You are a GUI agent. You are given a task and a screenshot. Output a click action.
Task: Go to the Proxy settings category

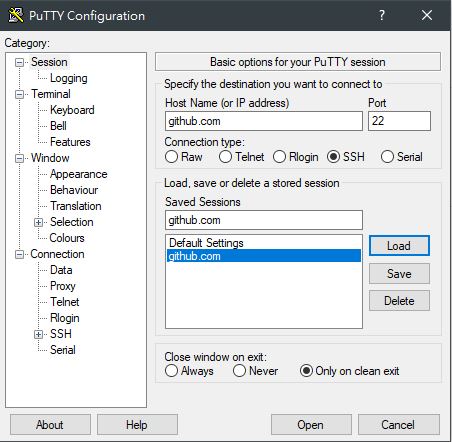(63, 286)
